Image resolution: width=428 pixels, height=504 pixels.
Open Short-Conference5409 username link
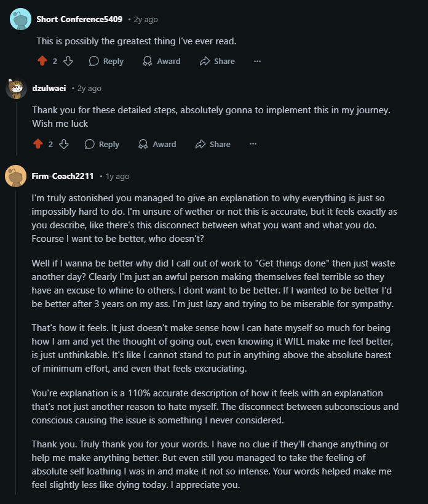click(x=79, y=19)
